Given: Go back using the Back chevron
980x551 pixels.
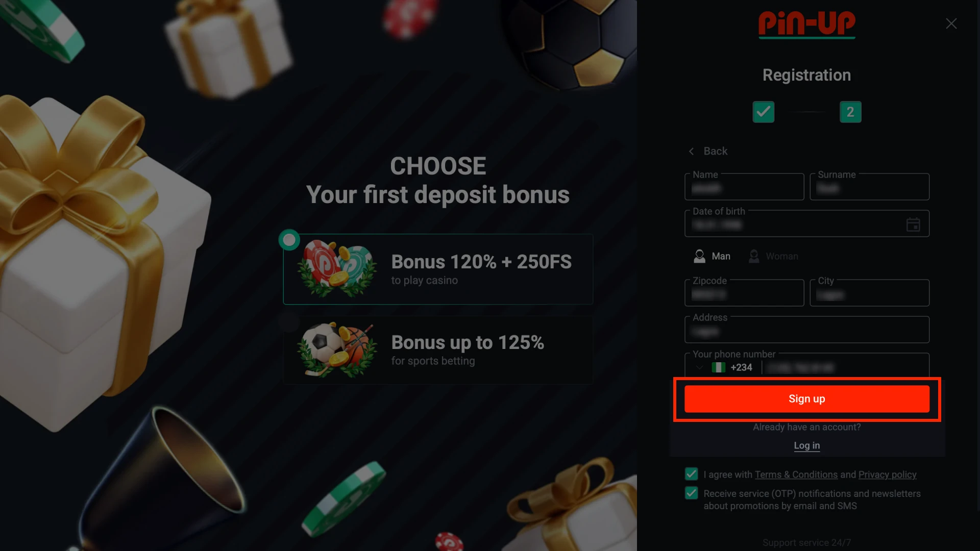Looking at the screenshot, I should [691, 151].
